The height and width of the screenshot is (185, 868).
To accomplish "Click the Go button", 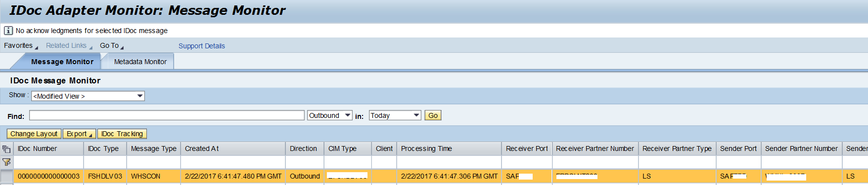I will [x=433, y=115].
